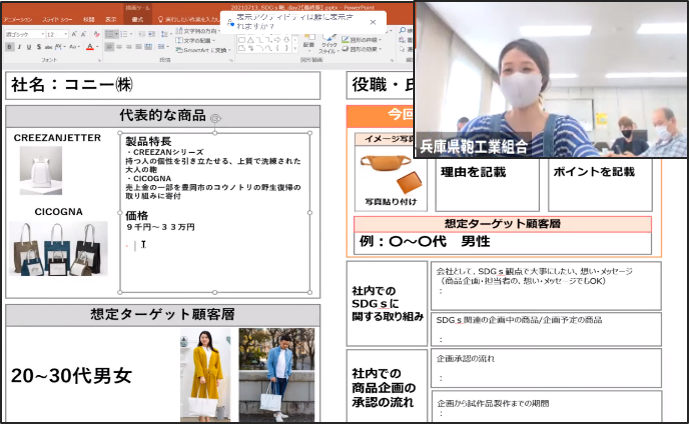
Task: Select the CREEZANJETTER white backpack image
Action: click(x=40, y=170)
